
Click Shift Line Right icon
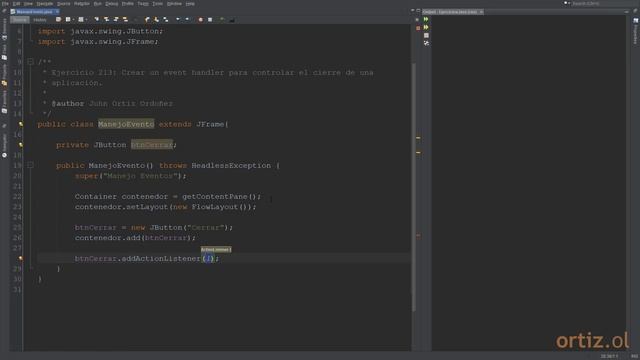click(187, 19)
